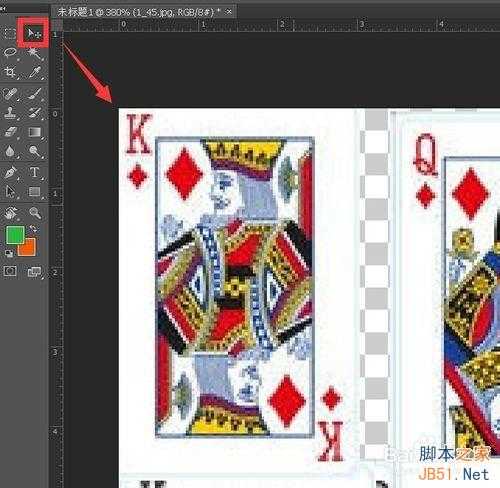Select the Clone Stamp tool
Viewport: 500px width, 488px height.
coord(10,113)
